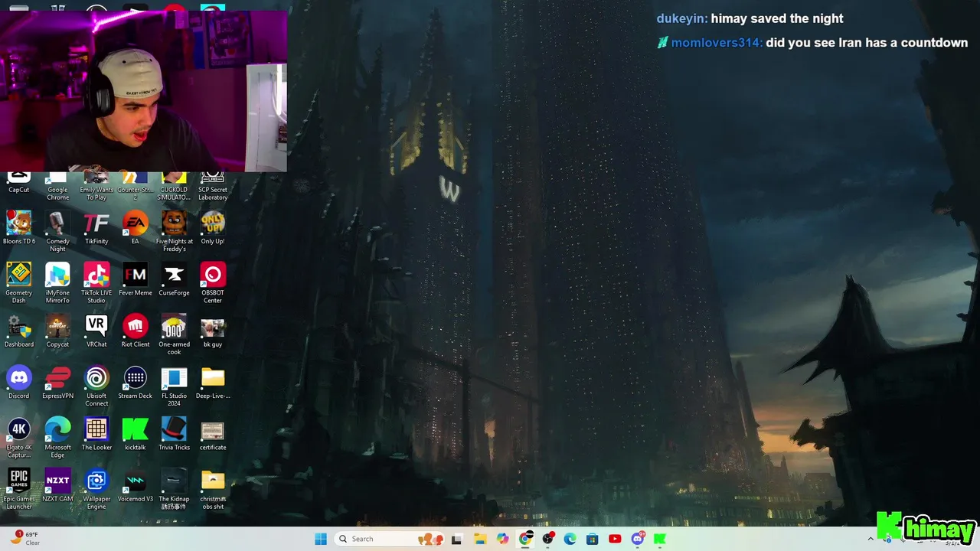Open the kicktalk desktop shortcut
The height and width of the screenshot is (551, 980).
click(x=136, y=434)
